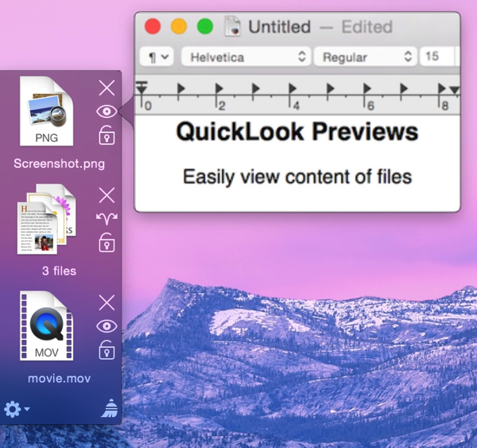Open the gear settings menu
477x448 pixels.
pyautogui.click(x=17, y=409)
